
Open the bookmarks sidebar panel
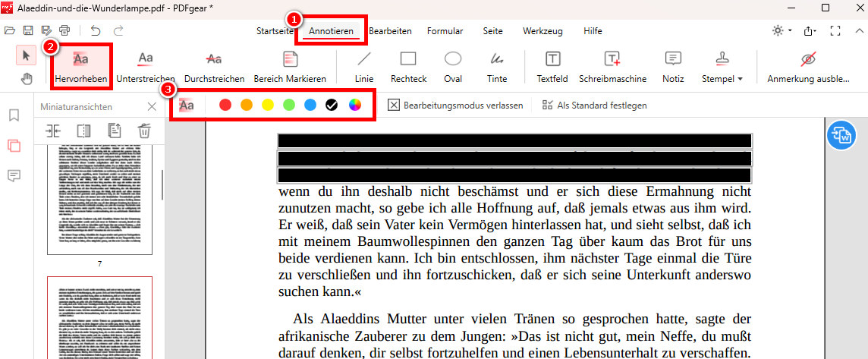click(x=14, y=115)
